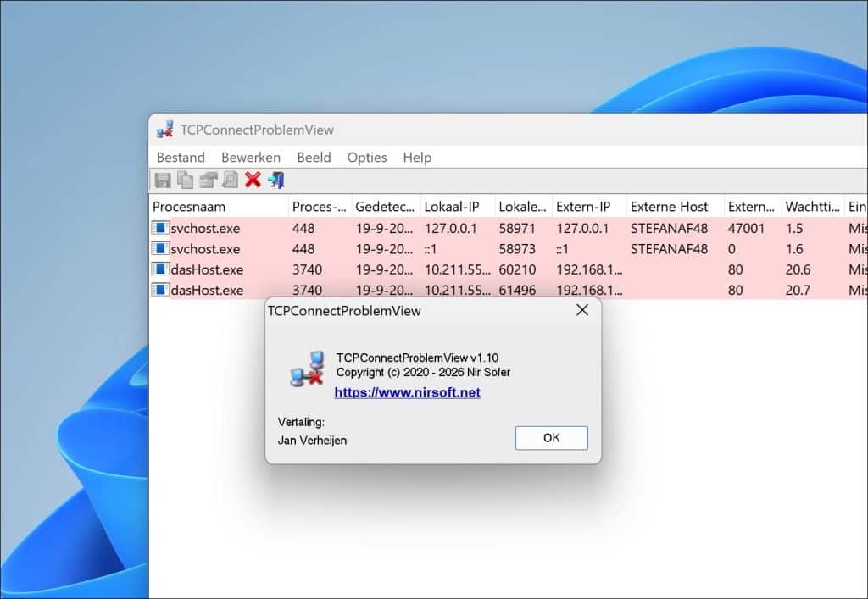Close the About dialog with the X
Image resolution: width=868 pixels, height=599 pixels.
pos(582,310)
